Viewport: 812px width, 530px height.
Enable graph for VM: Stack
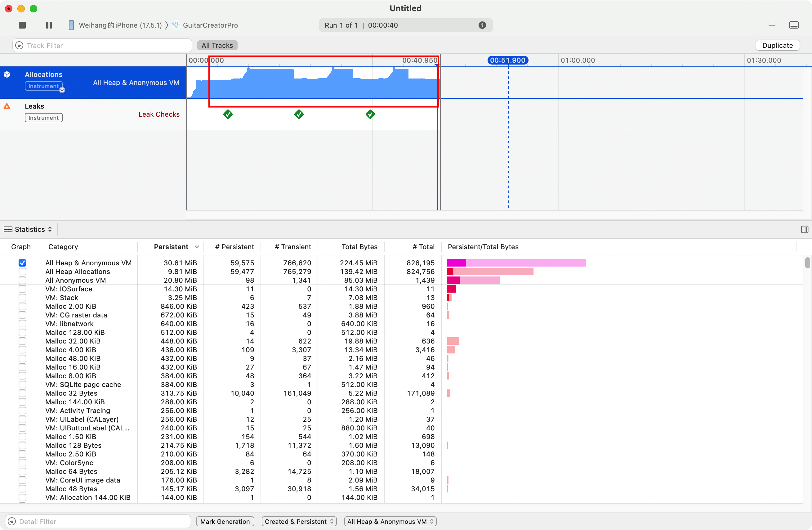click(22, 298)
